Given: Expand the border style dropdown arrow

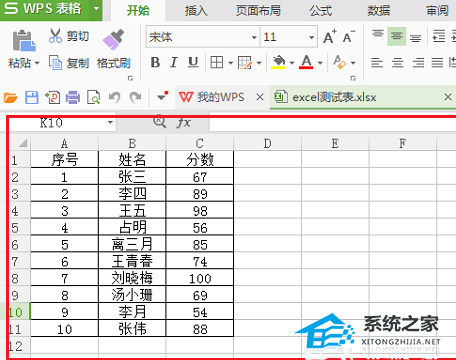Looking at the screenshot, I should click(x=230, y=63).
